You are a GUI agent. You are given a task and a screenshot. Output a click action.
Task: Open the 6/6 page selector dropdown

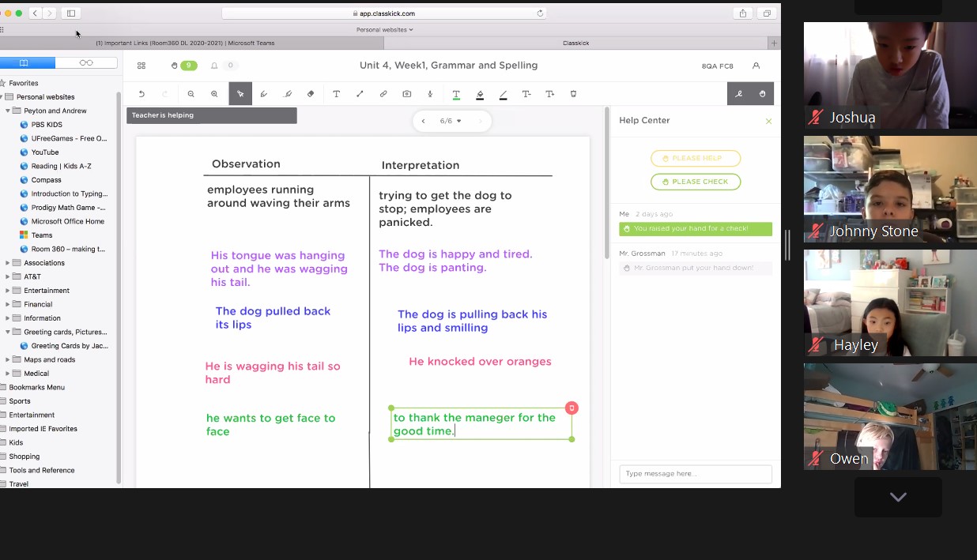451,121
